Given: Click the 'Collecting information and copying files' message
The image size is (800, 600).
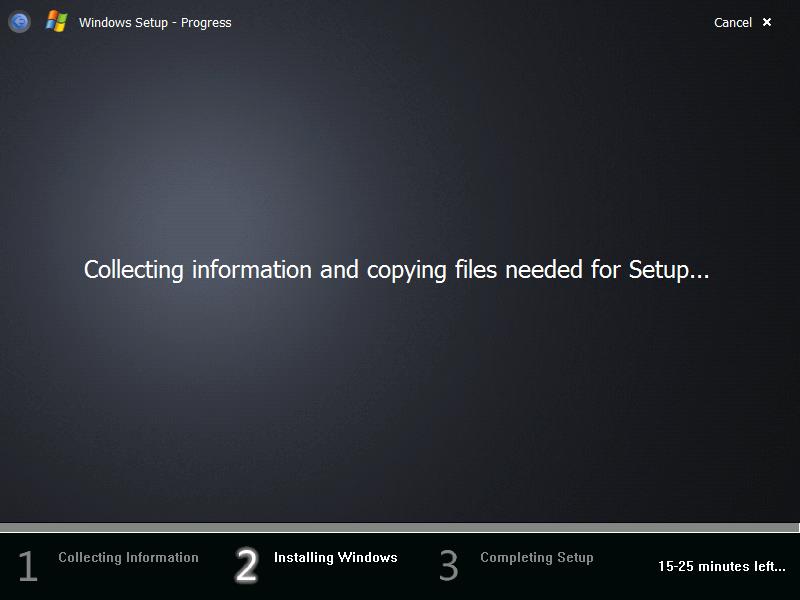Looking at the screenshot, I should [x=396, y=270].
